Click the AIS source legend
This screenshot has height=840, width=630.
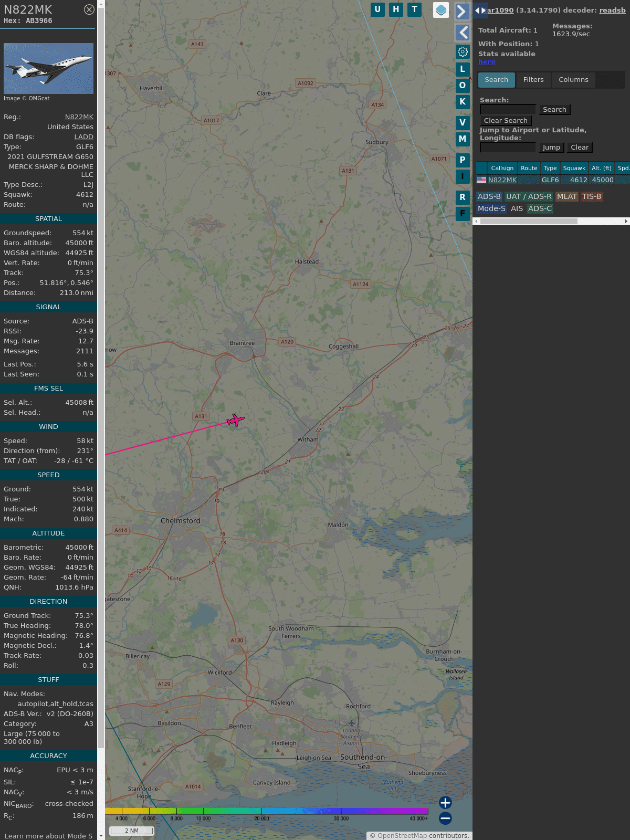point(517,208)
